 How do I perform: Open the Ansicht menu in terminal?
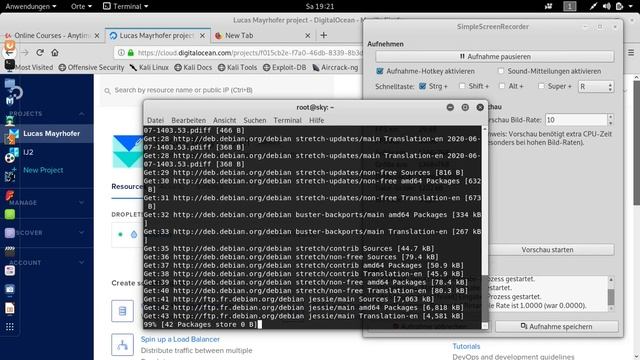pos(224,120)
